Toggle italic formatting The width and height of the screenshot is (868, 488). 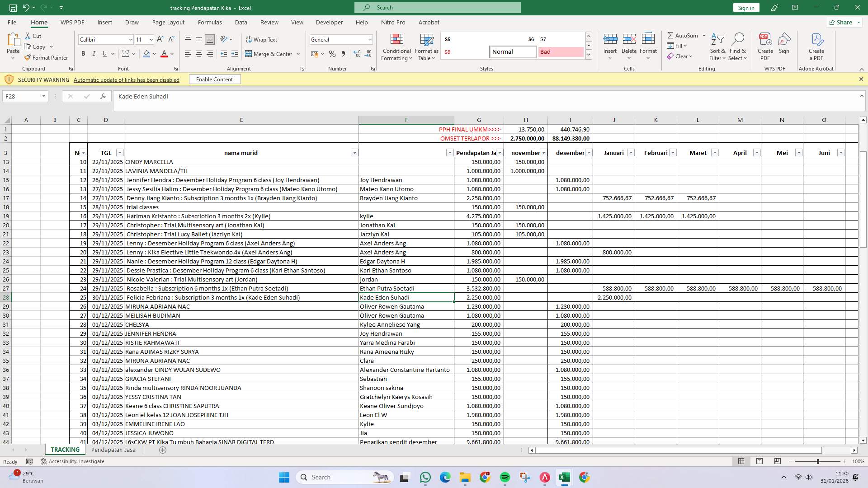(x=94, y=54)
